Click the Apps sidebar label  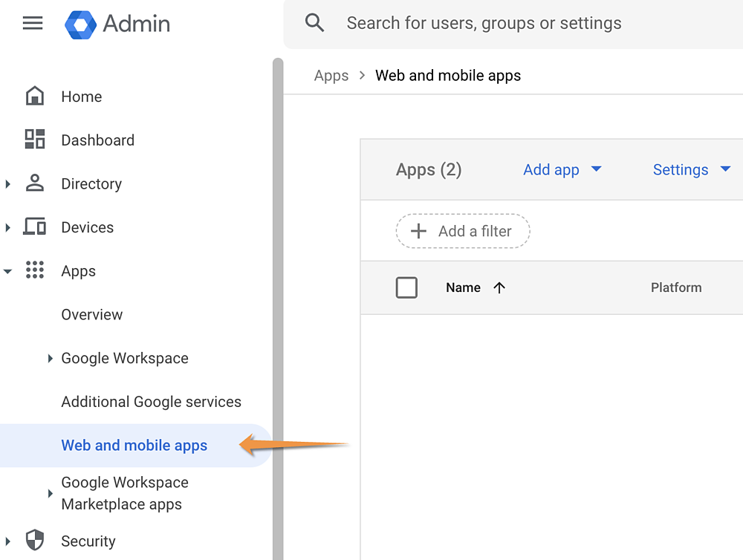(78, 271)
